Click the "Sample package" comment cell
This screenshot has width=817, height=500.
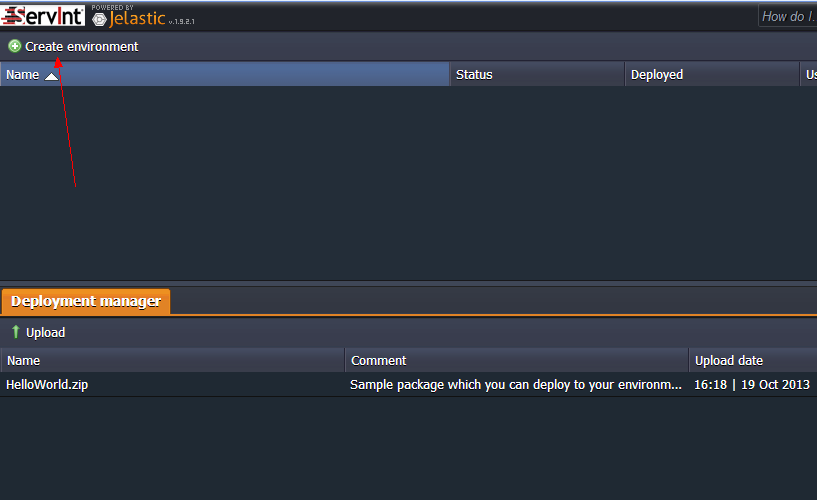[516, 385]
